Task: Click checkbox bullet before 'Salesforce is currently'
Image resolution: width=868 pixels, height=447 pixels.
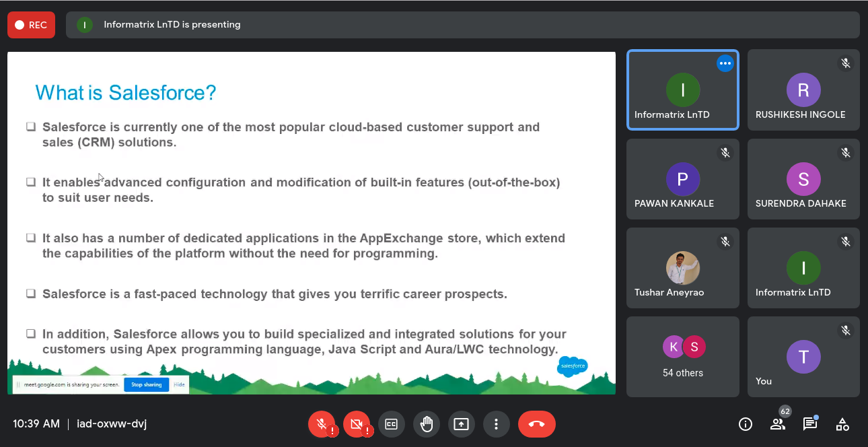Action: click(x=31, y=127)
